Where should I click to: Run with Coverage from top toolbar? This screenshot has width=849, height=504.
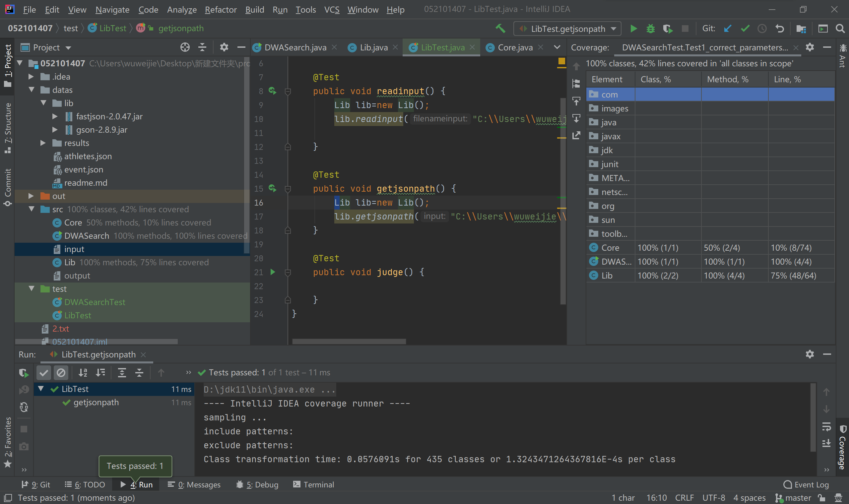[668, 29]
